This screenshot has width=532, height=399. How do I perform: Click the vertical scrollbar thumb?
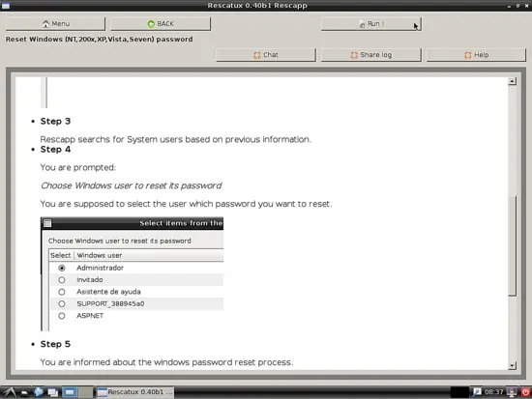[x=512, y=245]
